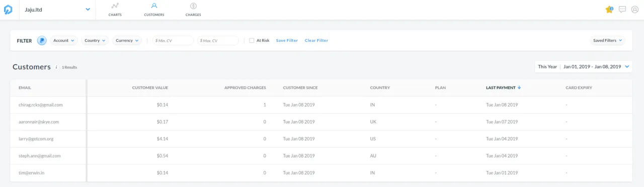Sort by Customer Value column header
Screen dimensions: 644x187
coord(150,88)
